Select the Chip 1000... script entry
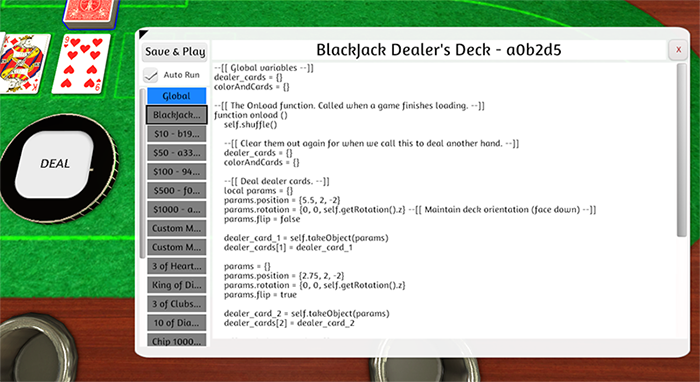The height and width of the screenshot is (382, 700). point(177,340)
